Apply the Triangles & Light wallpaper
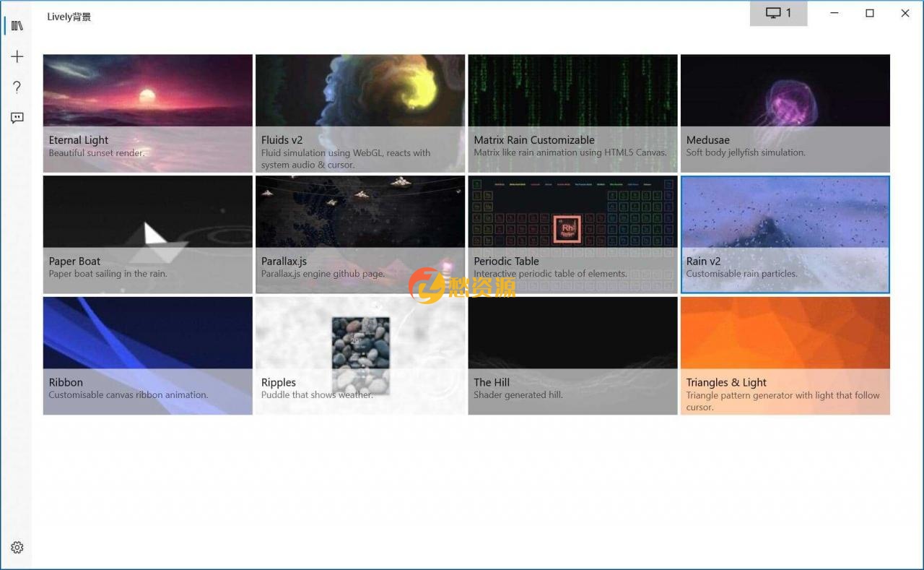 point(784,355)
